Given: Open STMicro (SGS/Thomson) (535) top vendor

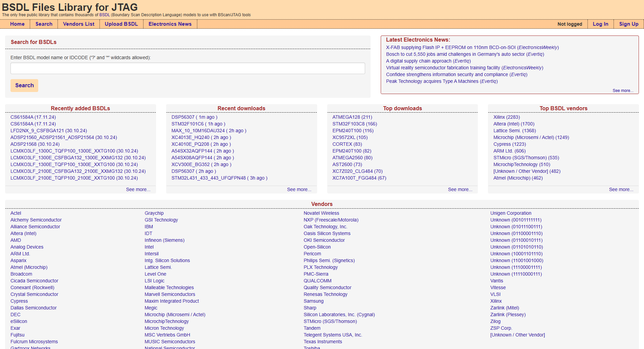Looking at the screenshot, I should pyautogui.click(x=526, y=158).
